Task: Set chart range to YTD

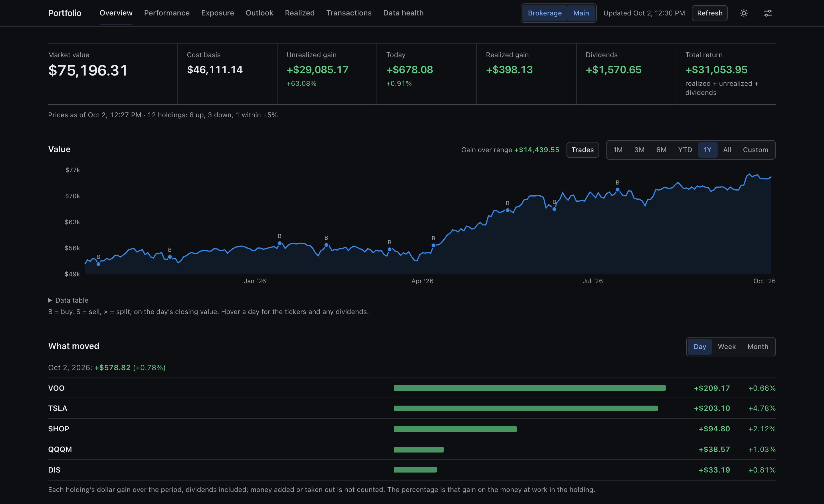Action: tap(685, 150)
